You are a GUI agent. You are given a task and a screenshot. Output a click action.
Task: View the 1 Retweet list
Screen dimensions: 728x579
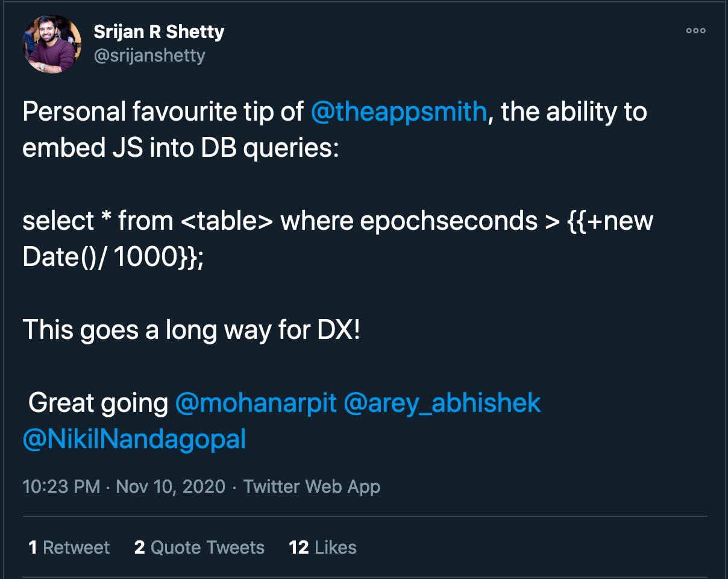pos(69,548)
